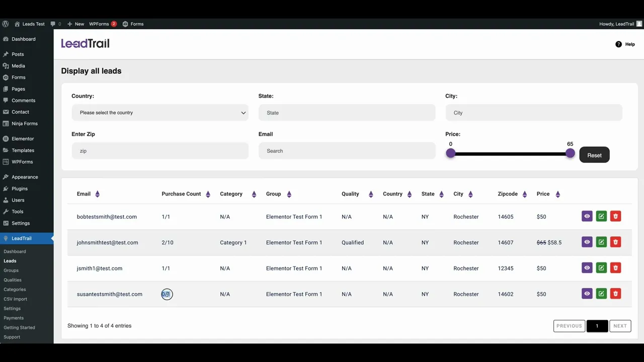This screenshot has height=362, width=644.
Task: View the jsmith1@test.com lead details
Action: [587, 267]
